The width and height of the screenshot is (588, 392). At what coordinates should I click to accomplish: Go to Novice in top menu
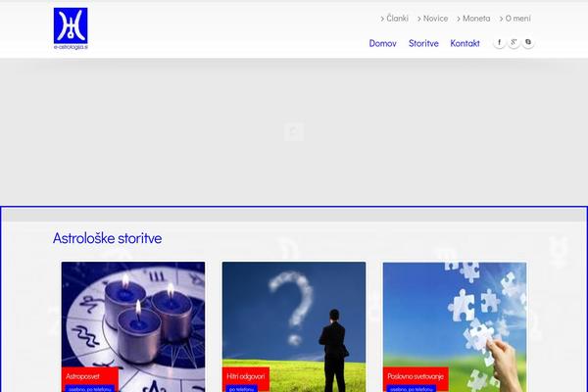435,18
